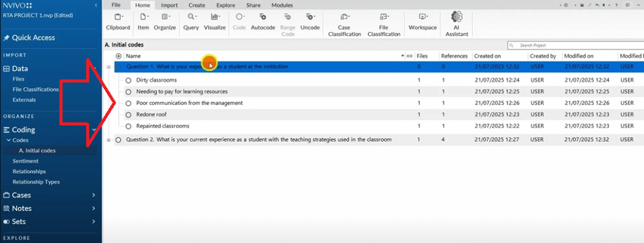Sort by the Files column header
This screenshot has height=243, width=644.
point(423,56)
